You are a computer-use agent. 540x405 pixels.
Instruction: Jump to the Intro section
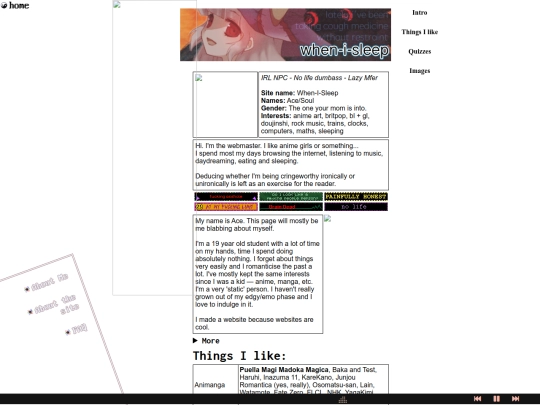[419, 12]
